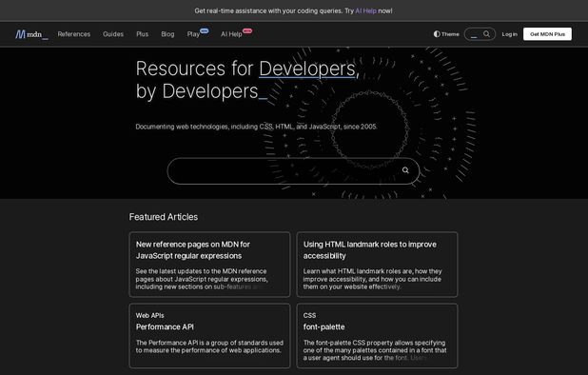Screen dimensions: 588x375
Task: Click the half-circle theme icon
Action: [x=437, y=34]
